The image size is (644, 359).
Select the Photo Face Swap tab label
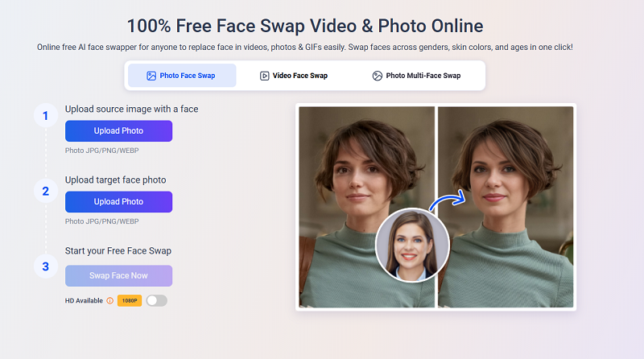(x=186, y=76)
